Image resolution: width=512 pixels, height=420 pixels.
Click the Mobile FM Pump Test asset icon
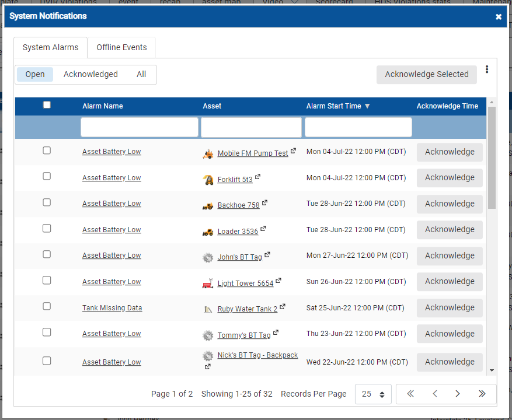click(x=208, y=153)
